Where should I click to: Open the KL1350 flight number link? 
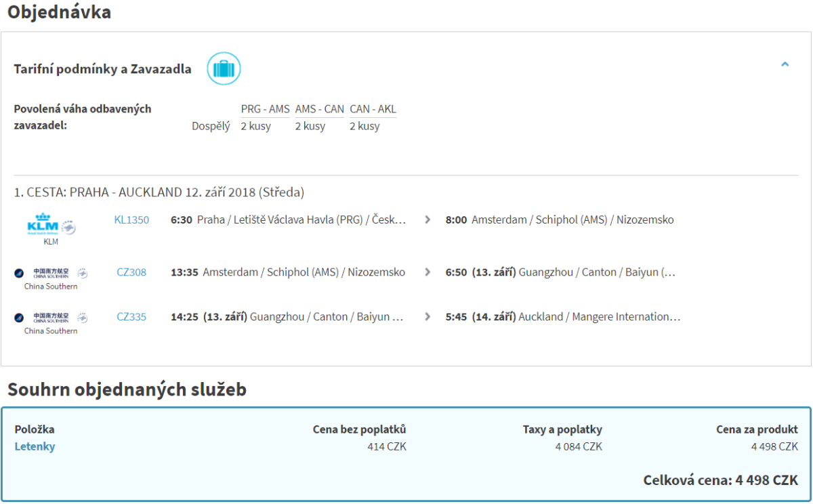coord(131,219)
